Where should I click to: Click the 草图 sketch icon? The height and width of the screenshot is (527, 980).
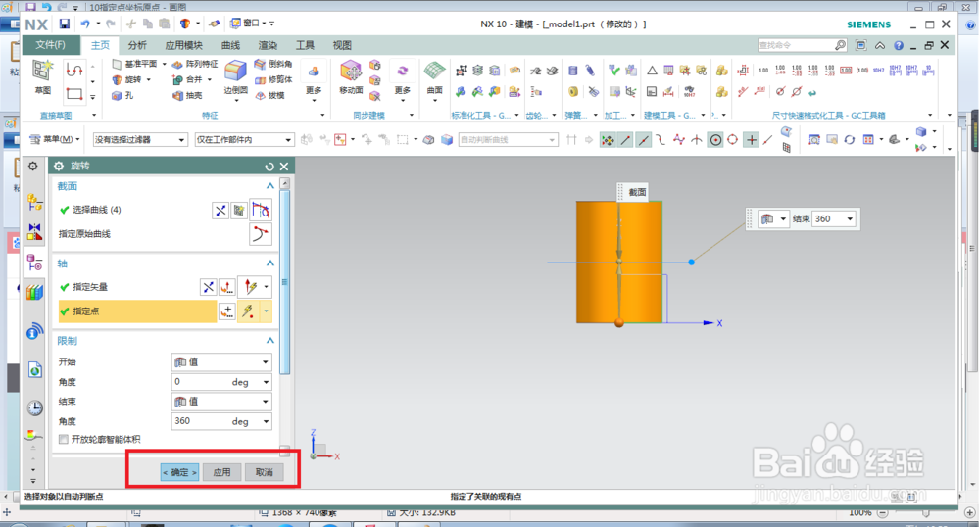tap(42, 71)
